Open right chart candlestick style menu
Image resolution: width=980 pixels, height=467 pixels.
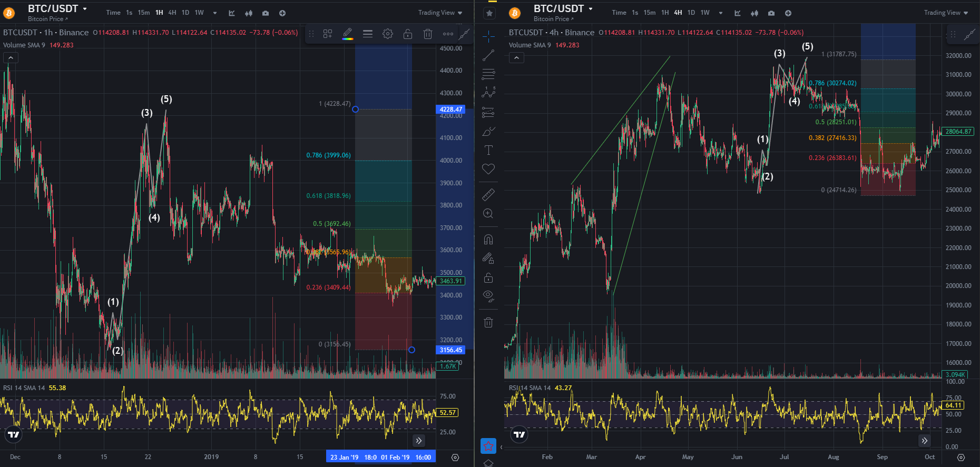[754, 13]
